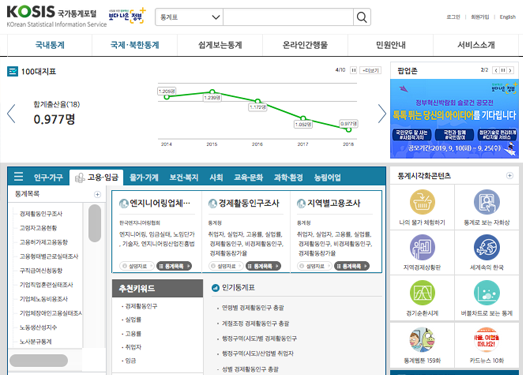The width and height of the screenshot is (523, 375).
Task: Open the 회원가입 link
Action: 480,17
